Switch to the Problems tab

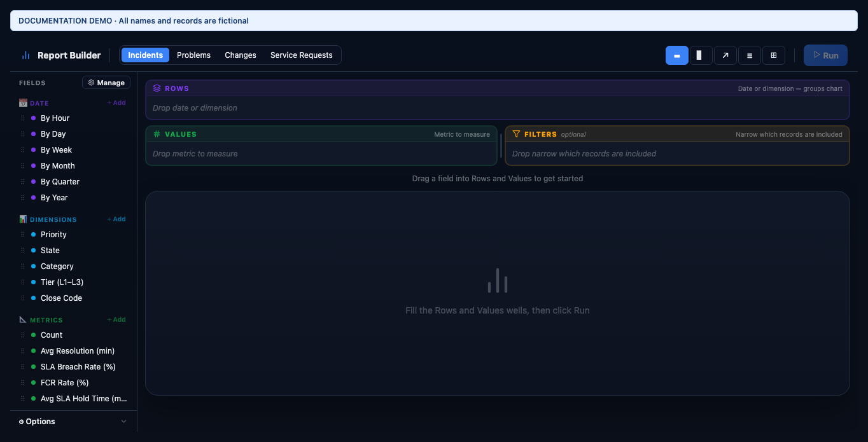pos(193,55)
